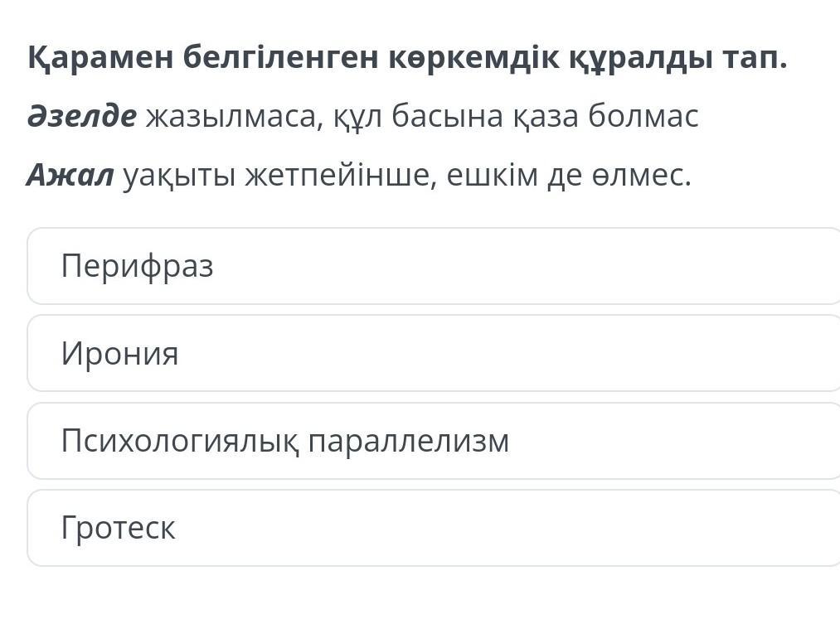This screenshot has height=624, width=840.
Task: Pick the Психологиялық параллелизм answer
Action: pyautogui.click(x=434, y=441)
